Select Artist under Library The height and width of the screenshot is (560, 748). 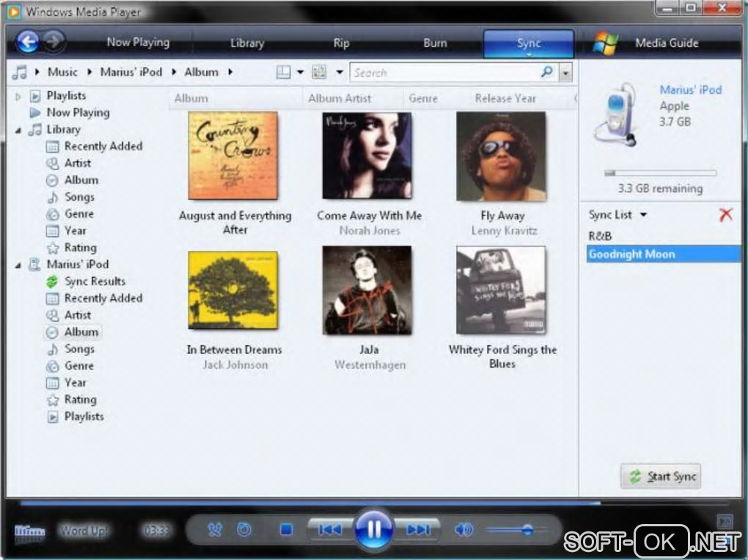click(x=77, y=163)
